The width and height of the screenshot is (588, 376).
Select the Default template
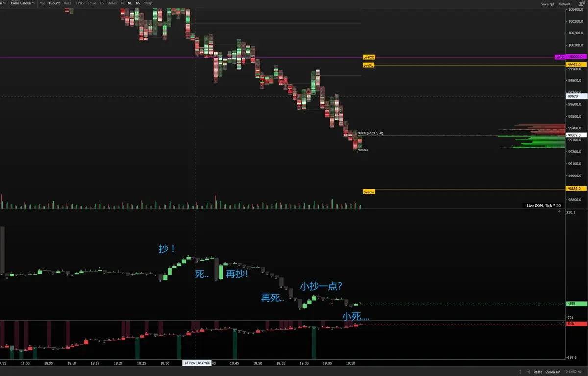564,4
